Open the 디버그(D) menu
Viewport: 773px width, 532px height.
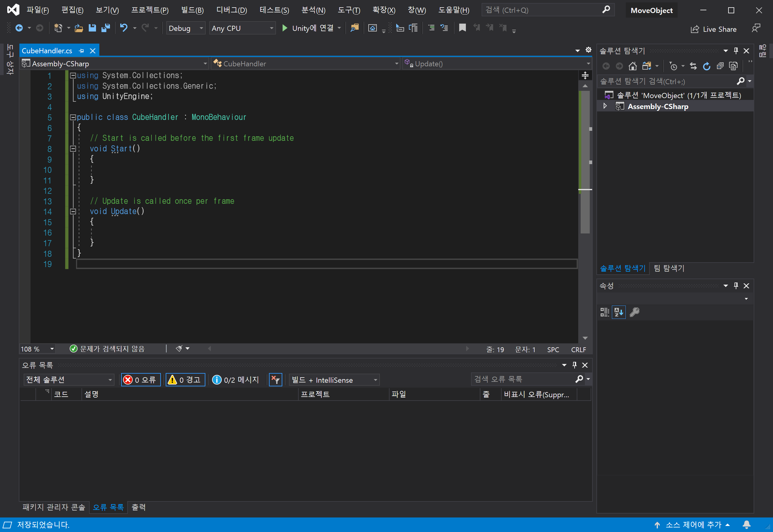tap(231, 10)
